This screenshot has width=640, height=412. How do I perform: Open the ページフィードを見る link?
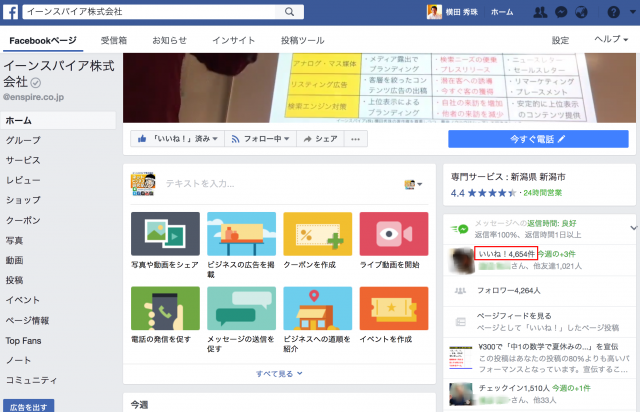tap(514, 316)
